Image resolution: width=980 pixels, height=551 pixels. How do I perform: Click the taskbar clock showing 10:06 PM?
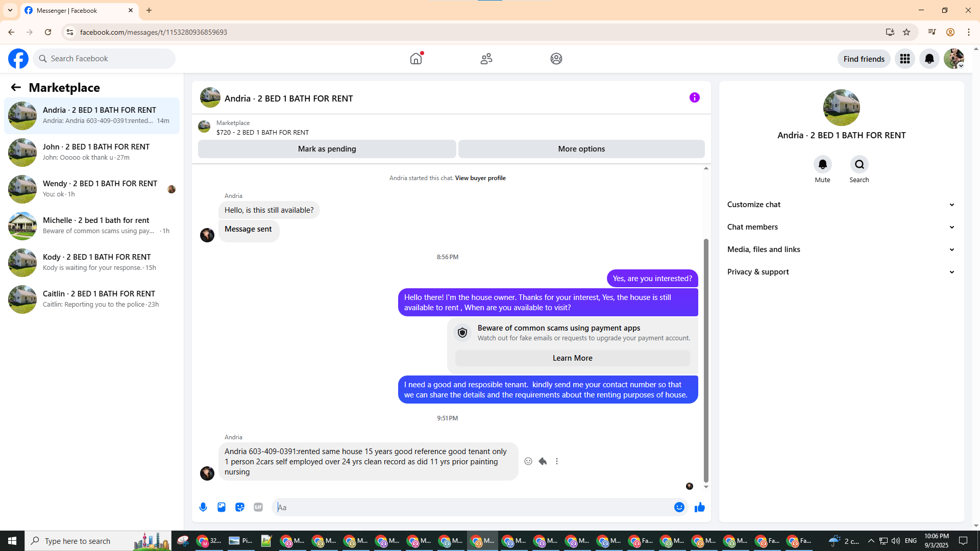coord(936,541)
